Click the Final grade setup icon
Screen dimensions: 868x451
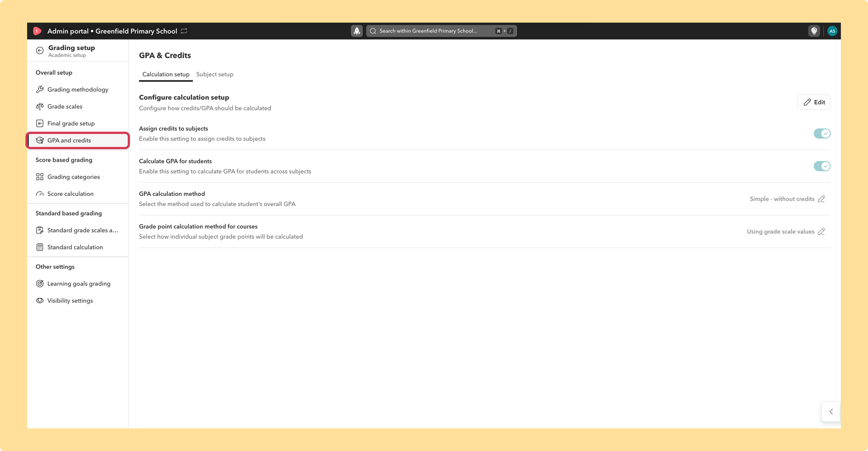coord(40,123)
